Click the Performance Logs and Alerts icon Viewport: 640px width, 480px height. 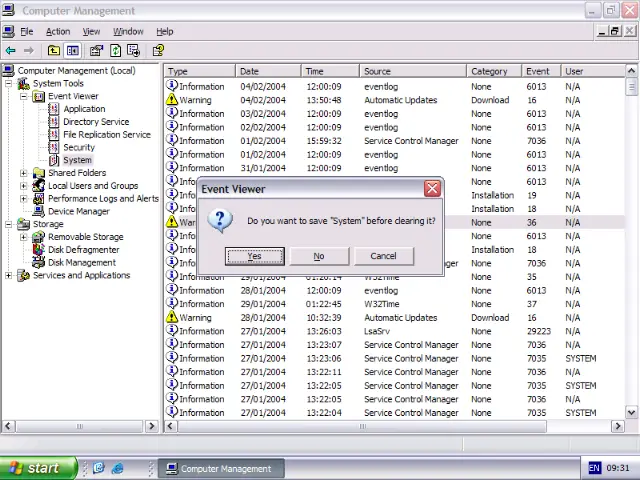click(38, 199)
